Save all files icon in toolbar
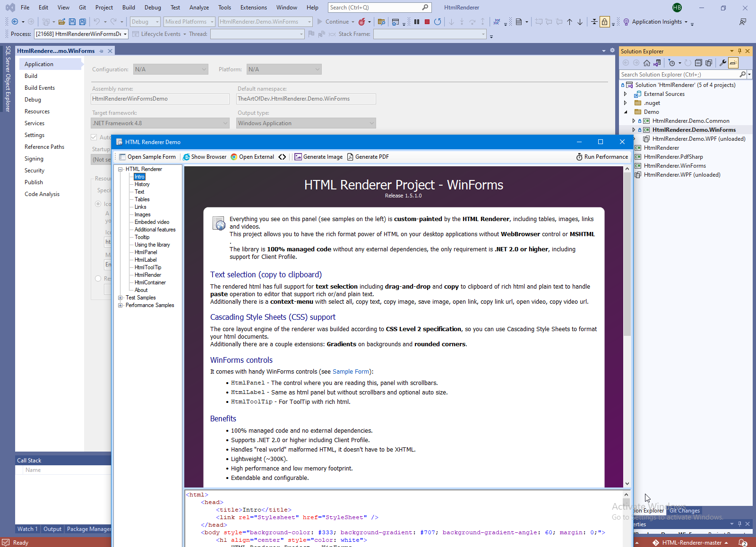 [x=83, y=22]
